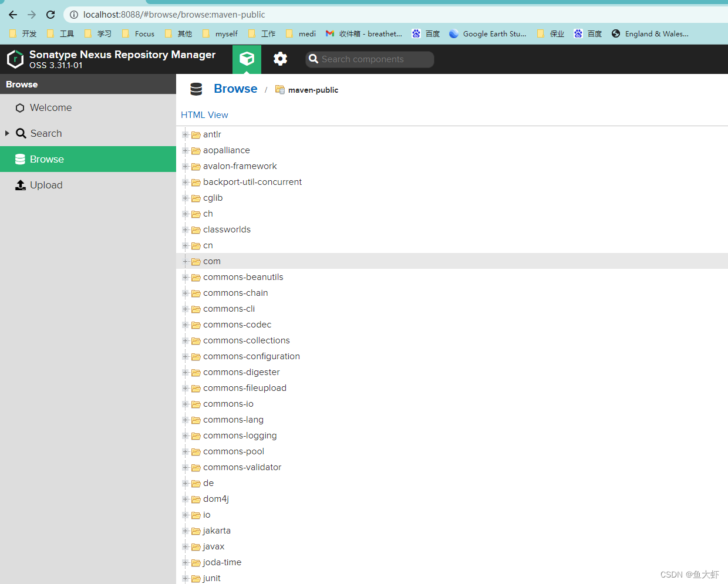The width and height of the screenshot is (728, 584).
Task: Select the de folder
Action: 208,483
